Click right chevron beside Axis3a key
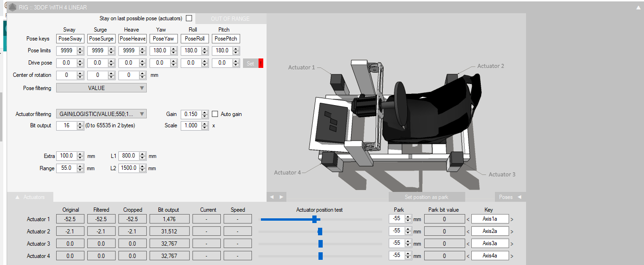The height and width of the screenshot is (265, 644). pyautogui.click(x=512, y=244)
